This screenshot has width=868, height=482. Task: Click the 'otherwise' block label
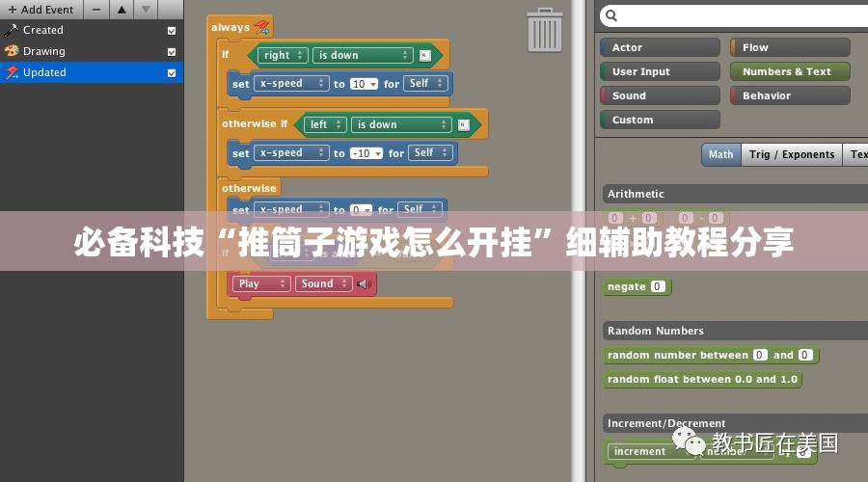[x=249, y=188]
